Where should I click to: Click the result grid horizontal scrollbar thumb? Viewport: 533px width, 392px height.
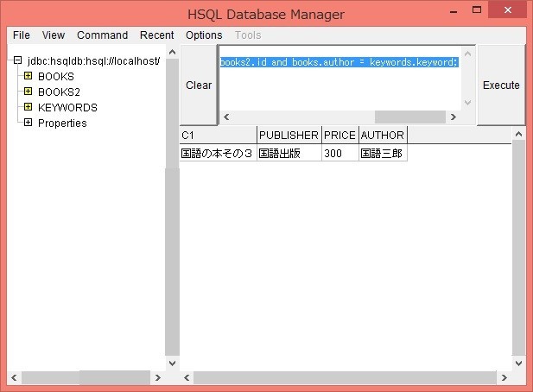pyautogui.click(x=345, y=377)
